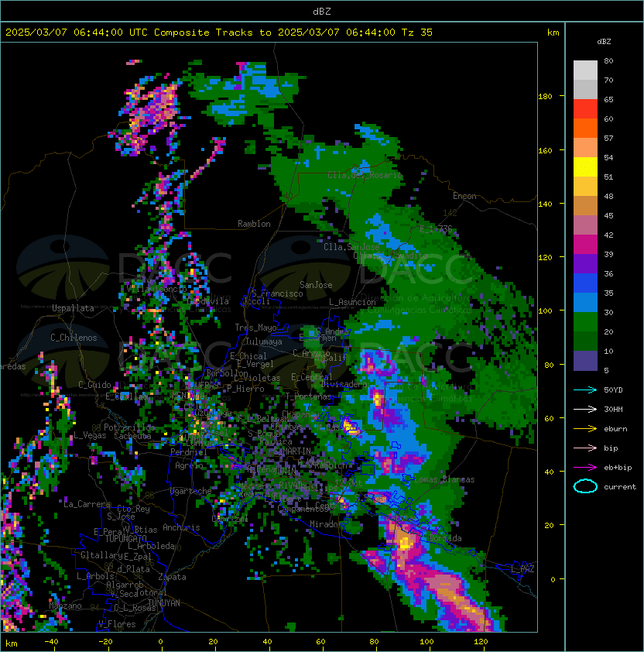Click the 'Lomas_Blancas' place label
644x652 pixels.
(x=445, y=479)
